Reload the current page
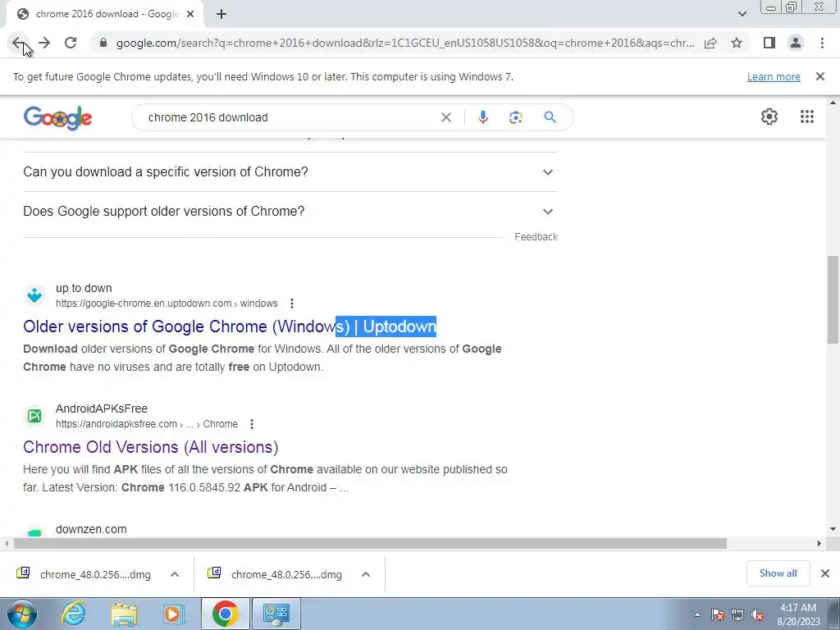Screen dimensions: 840x630 pyautogui.click(x=71, y=43)
